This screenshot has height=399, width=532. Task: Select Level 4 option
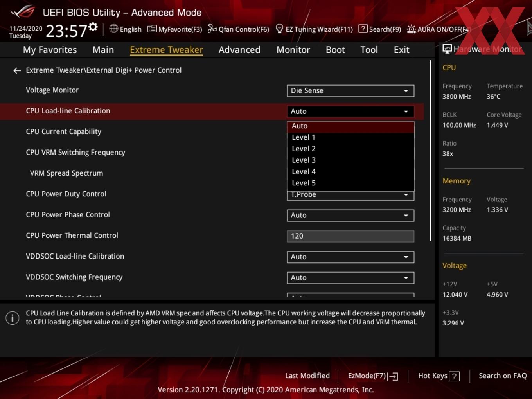click(350, 171)
